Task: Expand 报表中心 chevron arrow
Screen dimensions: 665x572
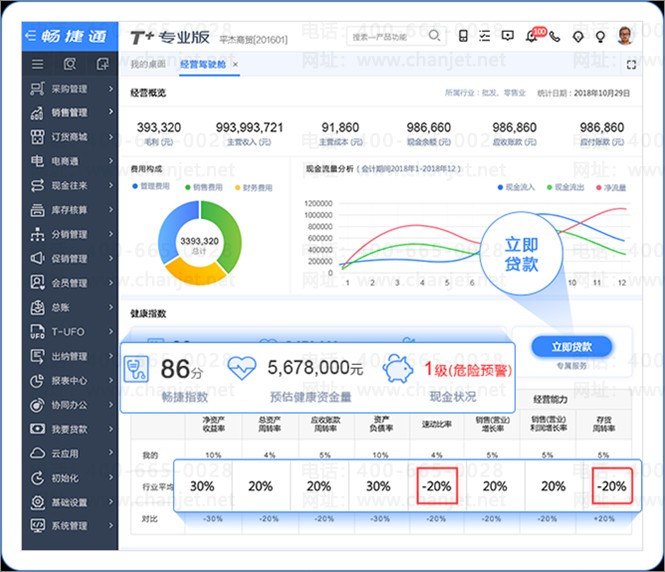Action: point(110,380)
